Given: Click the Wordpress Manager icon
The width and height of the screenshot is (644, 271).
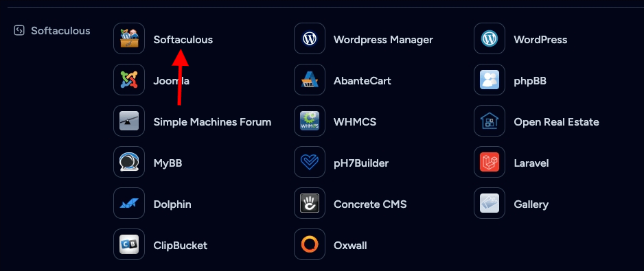Looking at the screenshot, I should [x=309, y=38].
